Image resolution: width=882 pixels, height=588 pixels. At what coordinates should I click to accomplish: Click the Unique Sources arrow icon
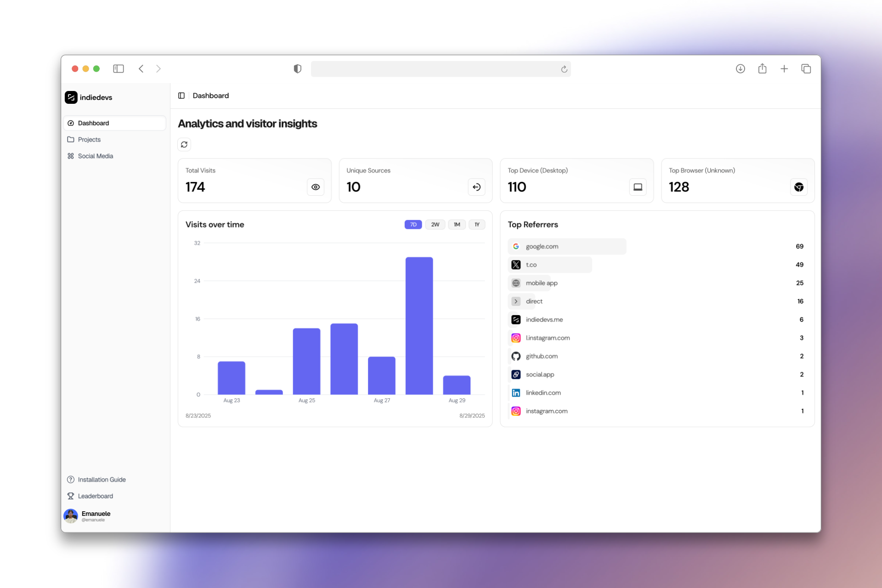click(x=476, y=187)
